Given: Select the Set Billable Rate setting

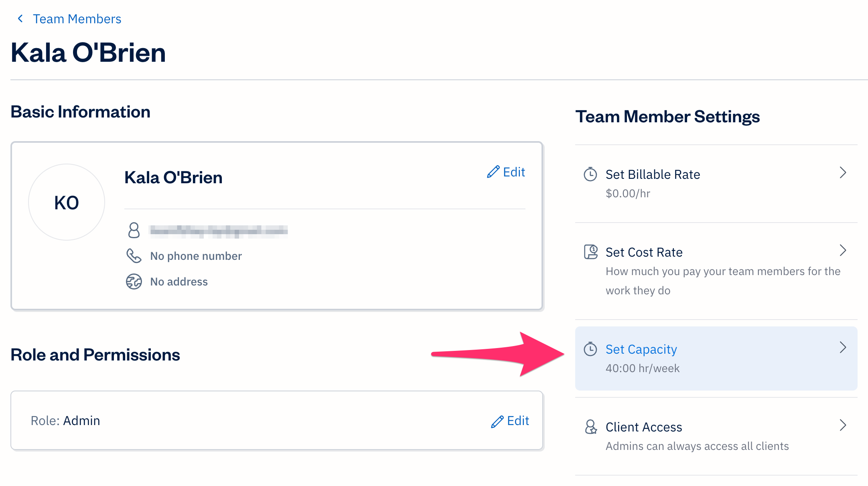Looking at the screenshot, I should pos(653,174).
